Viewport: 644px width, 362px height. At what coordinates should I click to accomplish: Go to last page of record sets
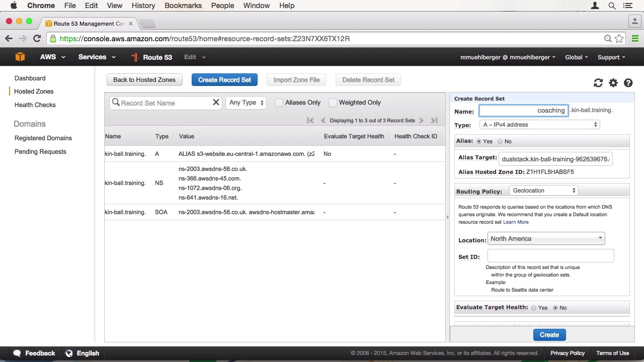click(x=434, y=120)
